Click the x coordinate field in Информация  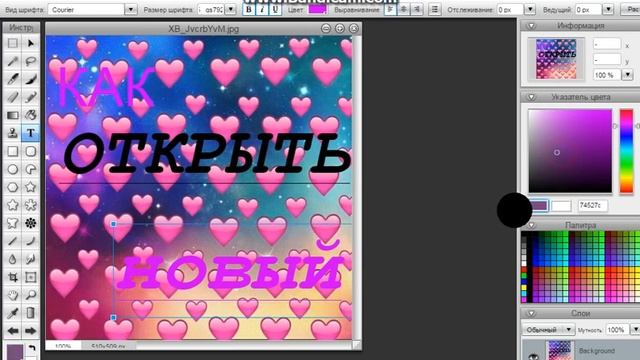coord(607,44)
